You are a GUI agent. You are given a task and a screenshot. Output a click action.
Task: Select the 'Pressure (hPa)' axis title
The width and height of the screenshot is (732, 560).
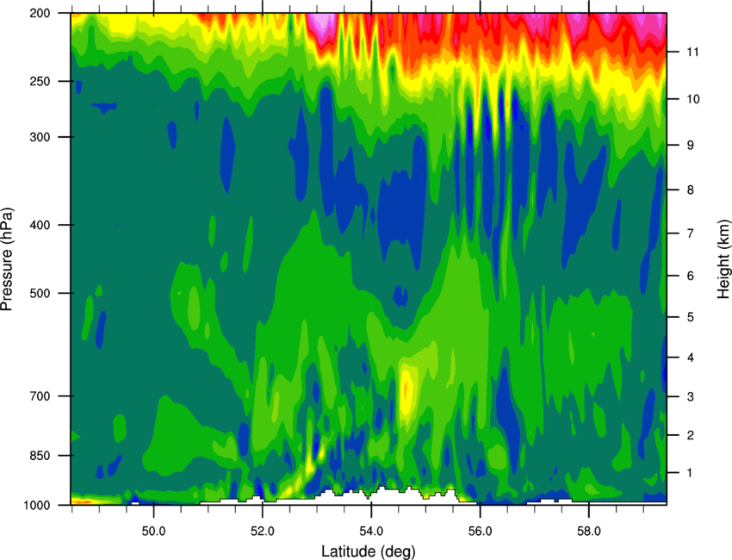pyautogui.click(x=7, y=259)
